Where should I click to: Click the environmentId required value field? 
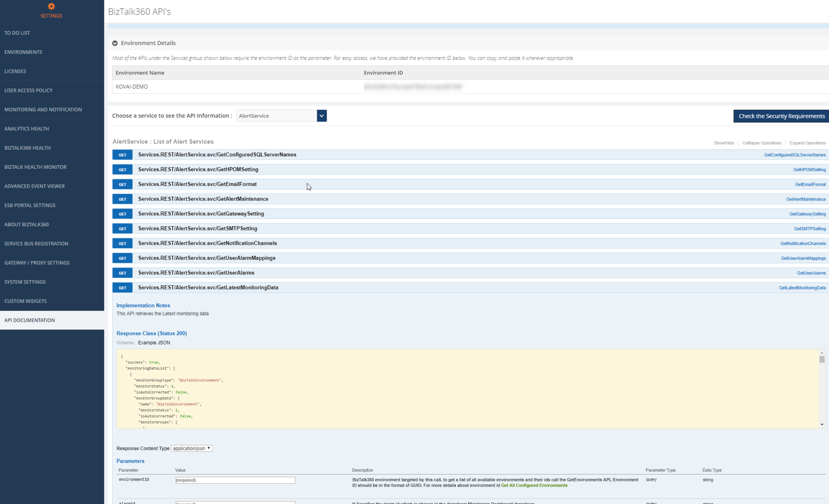click(235, 480)
